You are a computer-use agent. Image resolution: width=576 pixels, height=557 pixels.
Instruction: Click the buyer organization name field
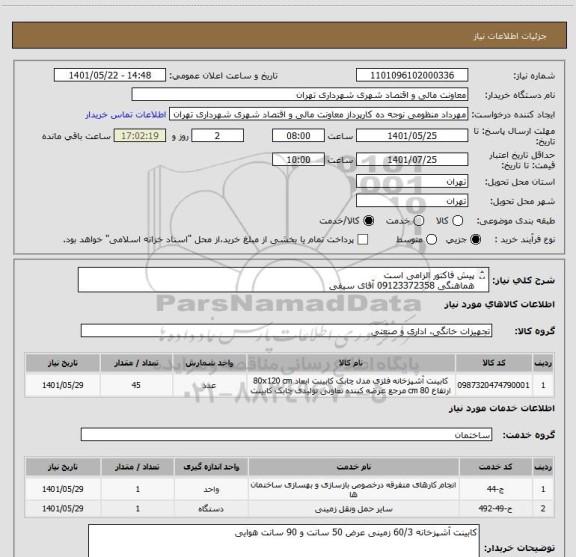tap(300, 95)
